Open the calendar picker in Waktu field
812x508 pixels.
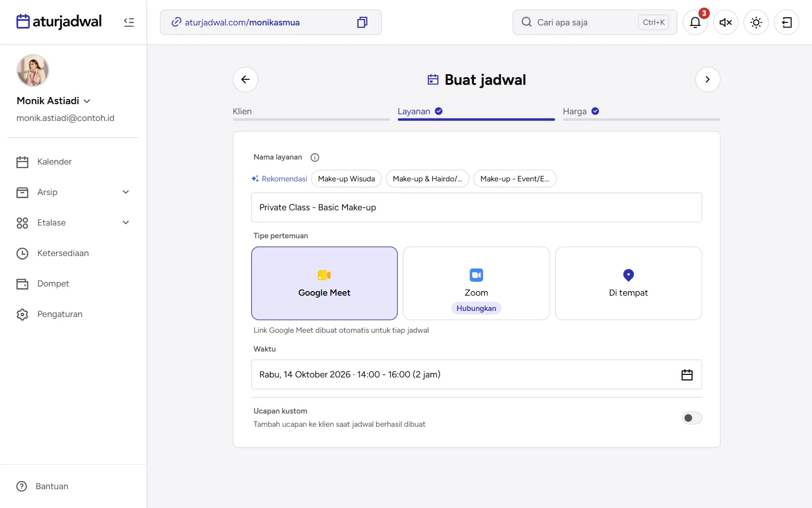pyautogui.click(x=687, y=375)
